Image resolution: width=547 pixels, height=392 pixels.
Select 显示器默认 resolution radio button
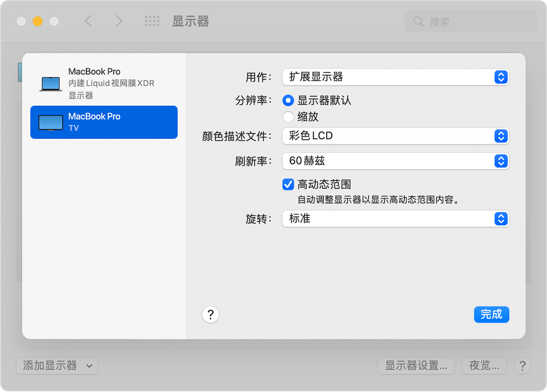pos(288,100)
